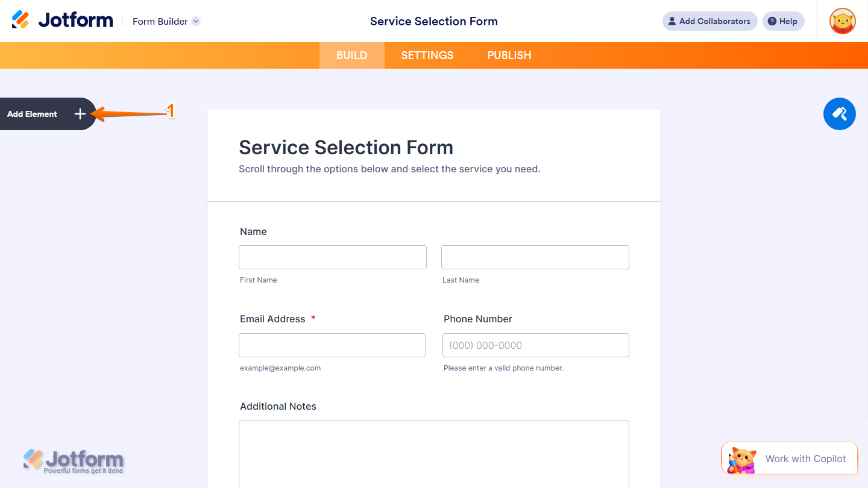Open the Add Element panel via the plus icon
This screenshot has height=488, width=868.
coord(80,114)
